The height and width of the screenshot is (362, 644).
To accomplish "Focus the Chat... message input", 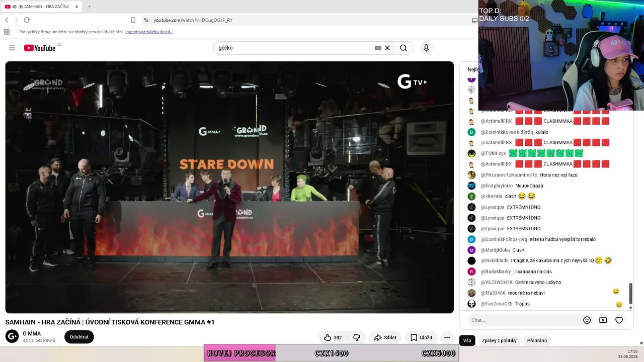I will click(x=523, y=320).
